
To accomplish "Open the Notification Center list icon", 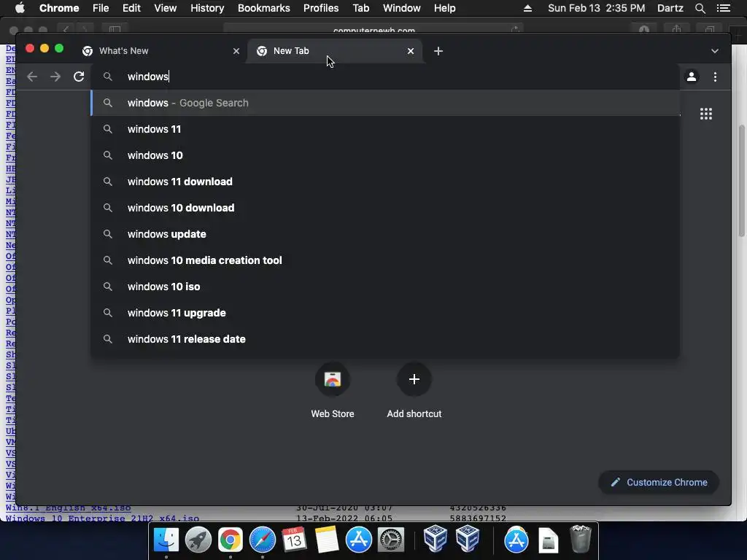I will pyautogui.click(x=723, y=8).
